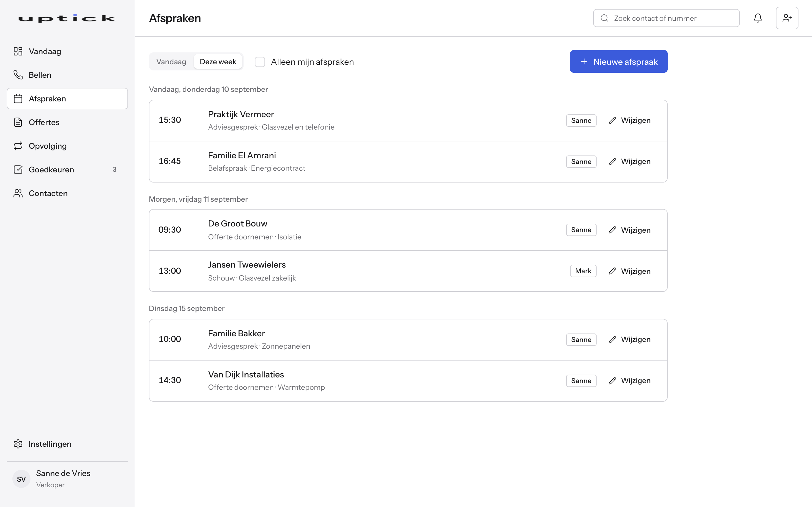
Task: Edit the Jansen Tweewielers appointment via Wijzigen
Action: point(630,271)
